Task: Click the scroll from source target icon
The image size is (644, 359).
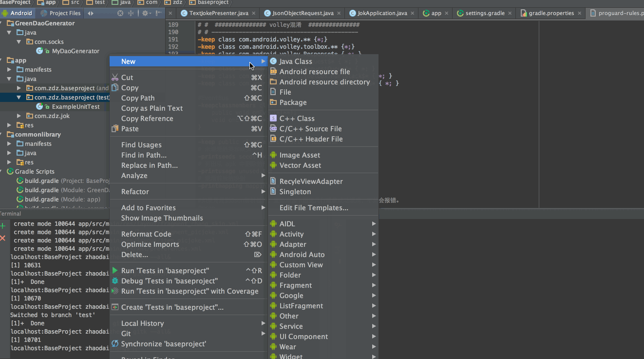Action: pyautogui.click(x=120, y=13)
